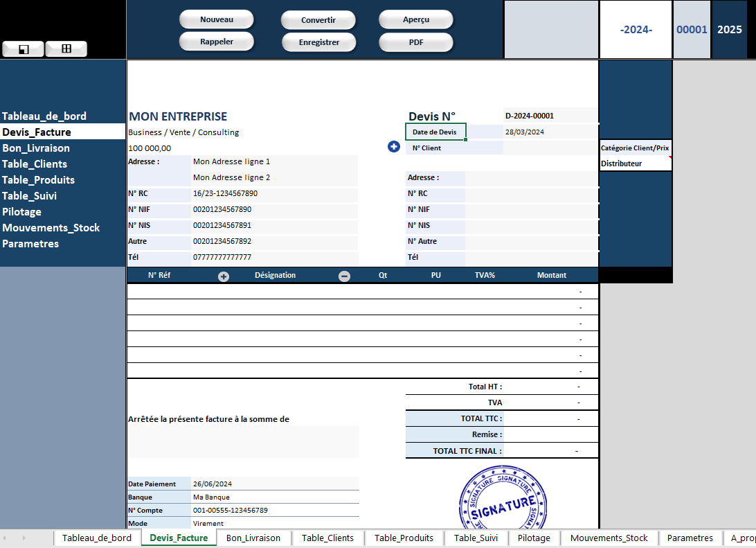Switch to the Bon_Livraison sheet tab

[x=253, y=538]
